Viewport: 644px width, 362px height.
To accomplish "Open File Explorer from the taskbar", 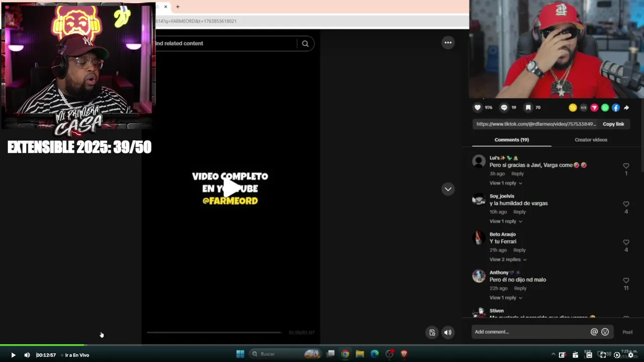I will click(360, 354).
